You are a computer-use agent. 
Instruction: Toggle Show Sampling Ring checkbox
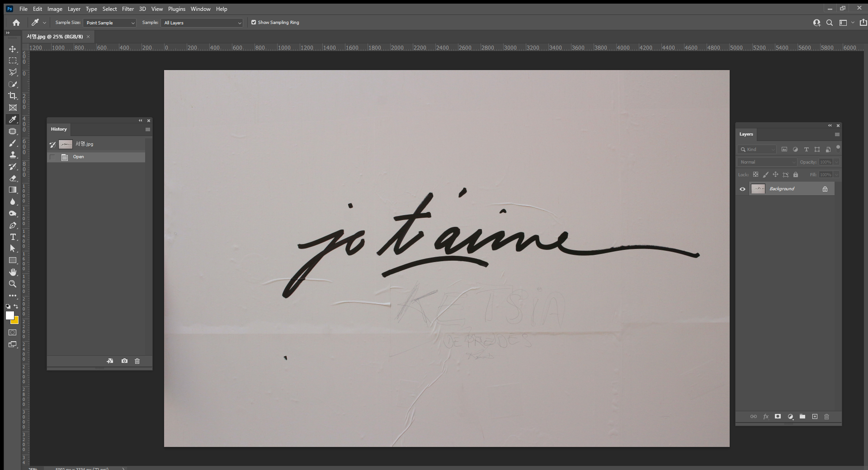pyautogui.click(x=254, y=22)
